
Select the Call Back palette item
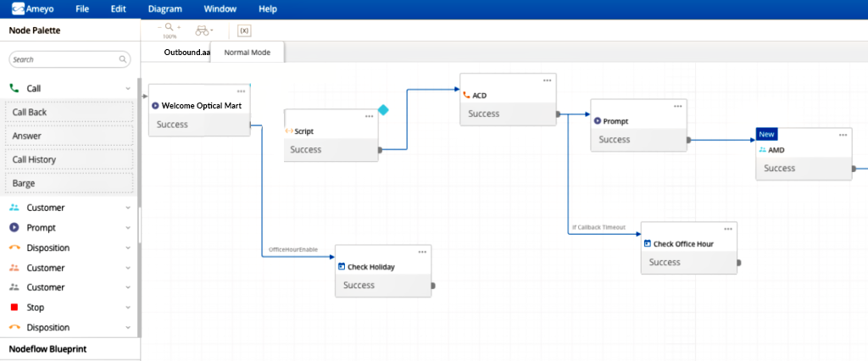pyautogui.click(x=70, y=112)
